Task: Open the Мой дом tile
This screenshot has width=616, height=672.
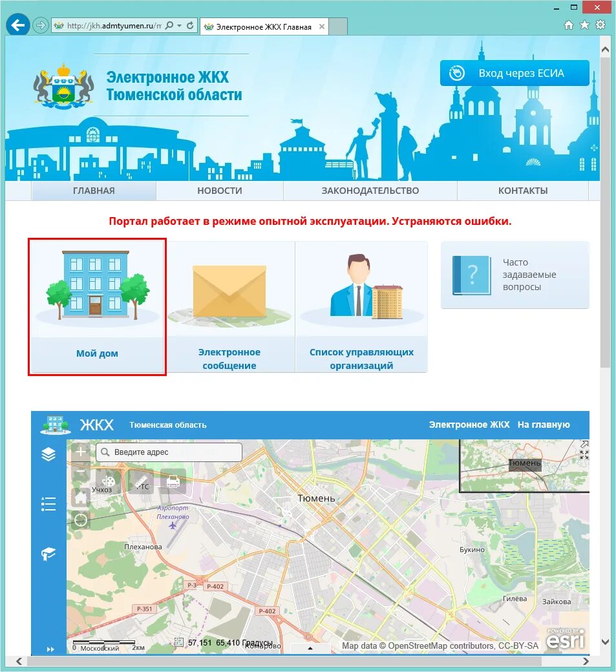Action: click(x=98, y=307)
